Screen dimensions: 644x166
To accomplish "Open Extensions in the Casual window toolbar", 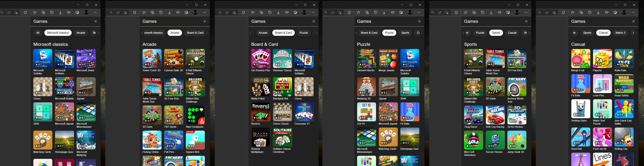I will point(563,12).
